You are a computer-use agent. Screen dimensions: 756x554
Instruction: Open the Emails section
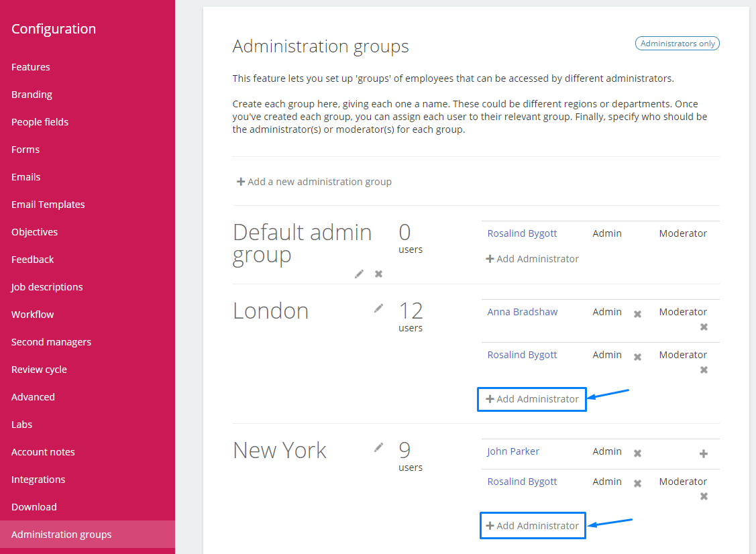[x=26, y=177]
